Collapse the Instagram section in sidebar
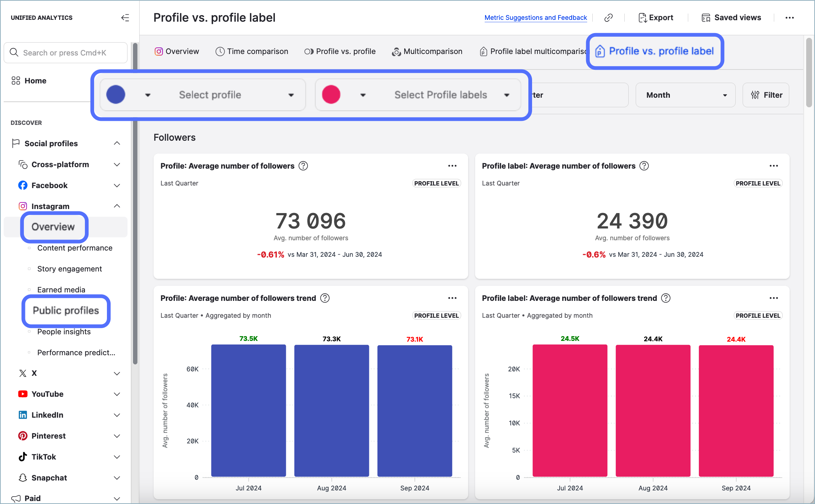Screen dimensions: 815x504 117,206
